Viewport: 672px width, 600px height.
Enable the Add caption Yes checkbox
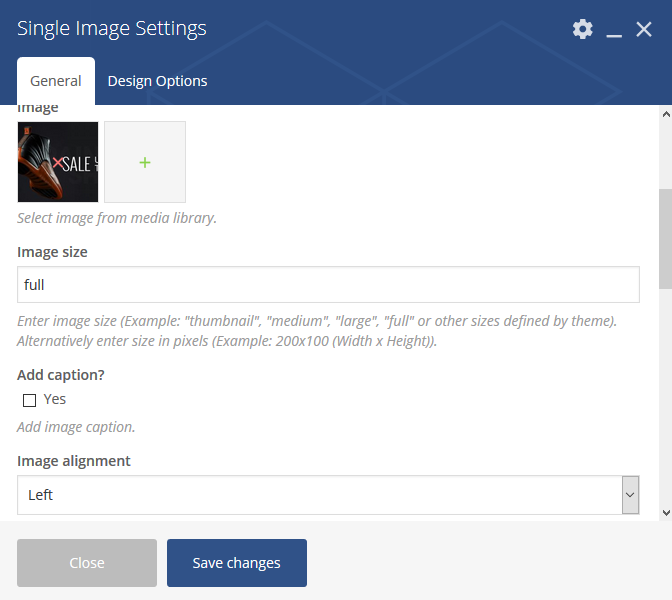pyautogui.click(x=29, y=400)
